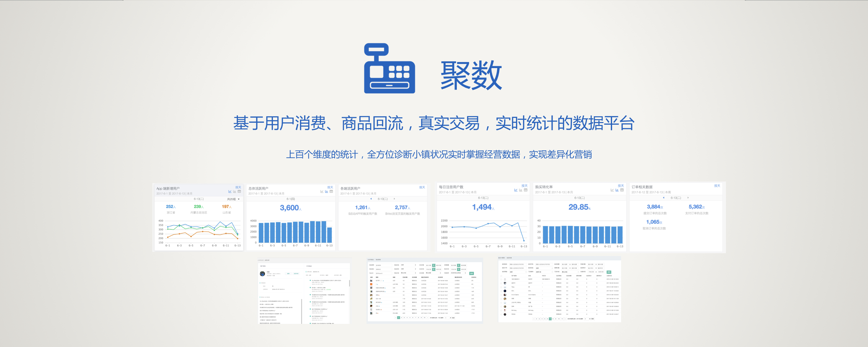This screenshot has height=347, width=868.
Task: Click the 6-13(二) date label in 每日注册用户数
Action: click(x=483, y=198)
